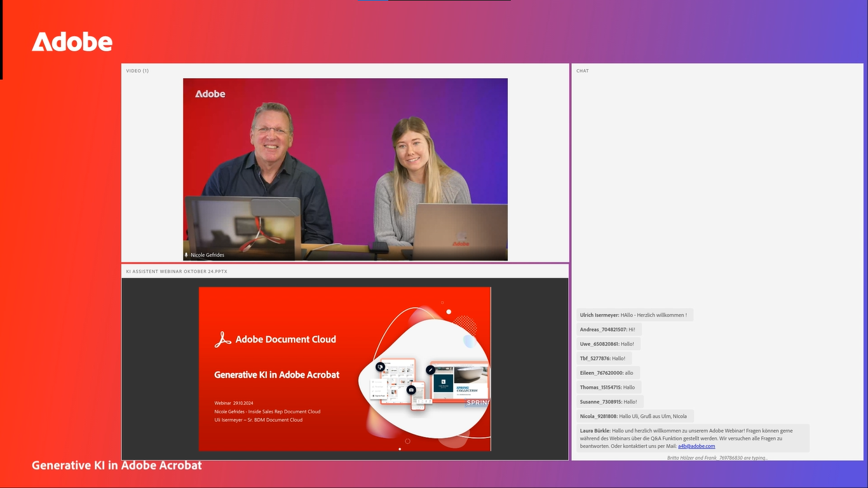Click Laura Bürkle's welcome chat message
The image size is (868, 488).
pyautogui.click(x=693, y=438)
